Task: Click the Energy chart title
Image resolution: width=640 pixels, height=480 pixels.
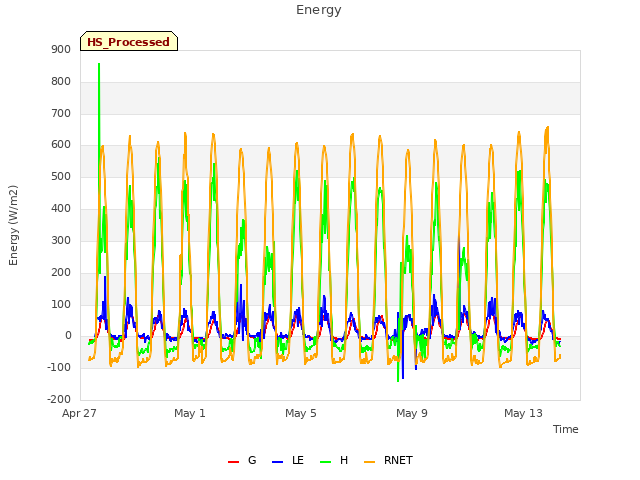Action: (318, 10)
